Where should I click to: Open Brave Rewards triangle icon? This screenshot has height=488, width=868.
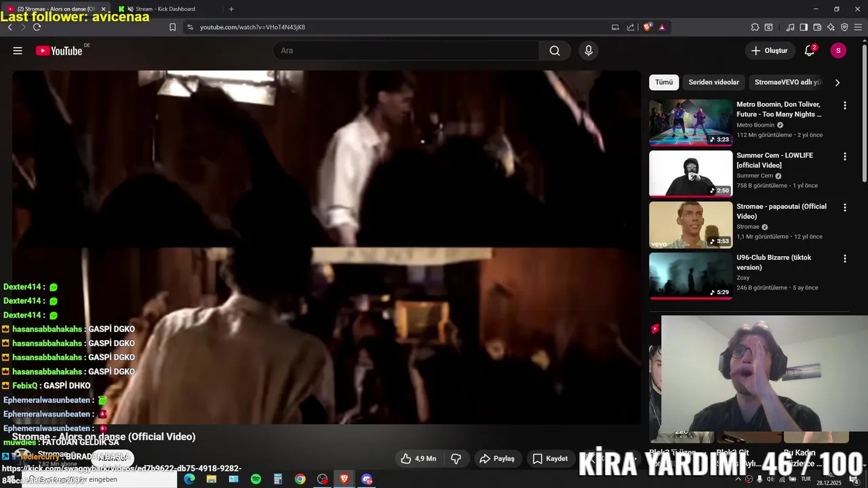(662, 27)
